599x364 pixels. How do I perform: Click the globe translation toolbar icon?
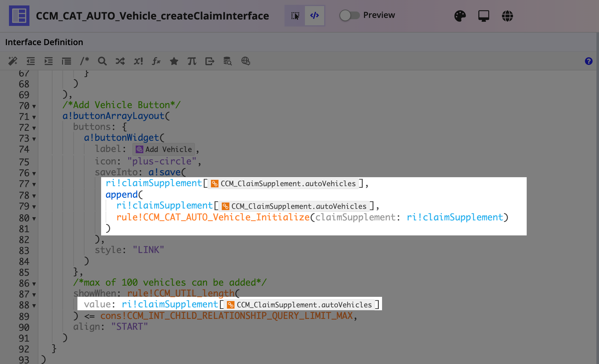click(x=245, y=61)
